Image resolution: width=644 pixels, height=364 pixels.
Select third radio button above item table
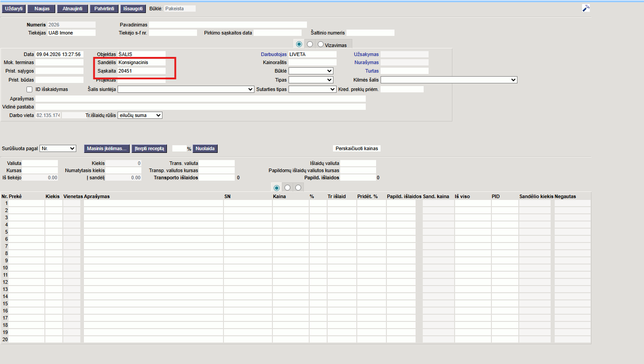[298, 187]
